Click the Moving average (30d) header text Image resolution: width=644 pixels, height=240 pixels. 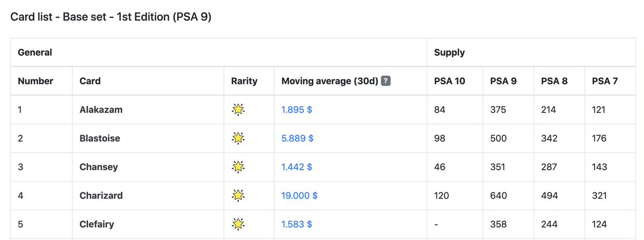330,81
